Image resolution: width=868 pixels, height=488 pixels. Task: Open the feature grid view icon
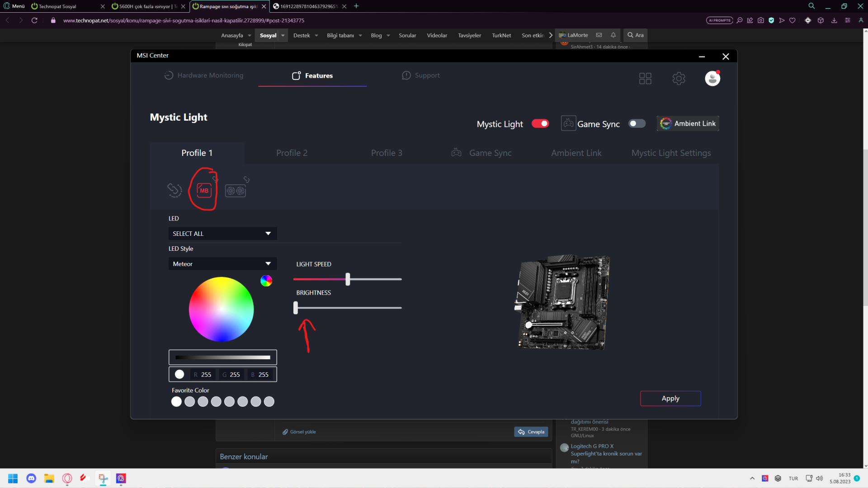point(645,79)
